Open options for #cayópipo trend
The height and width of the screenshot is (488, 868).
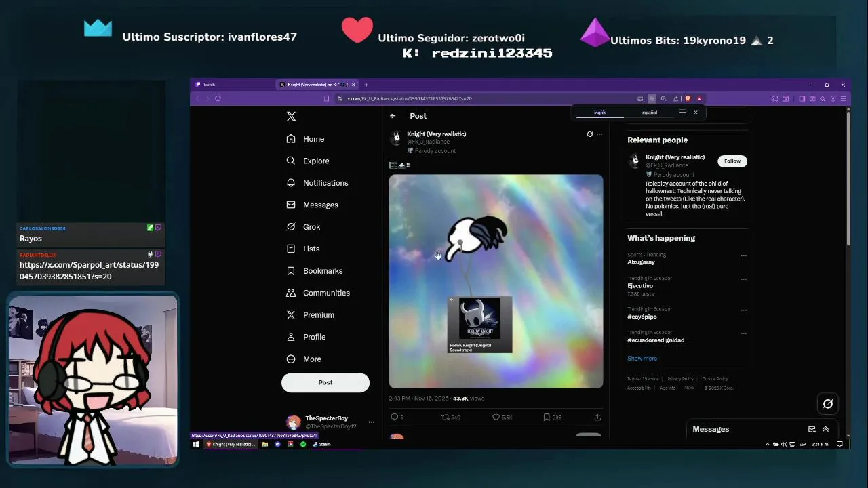(x=744, y=310)
